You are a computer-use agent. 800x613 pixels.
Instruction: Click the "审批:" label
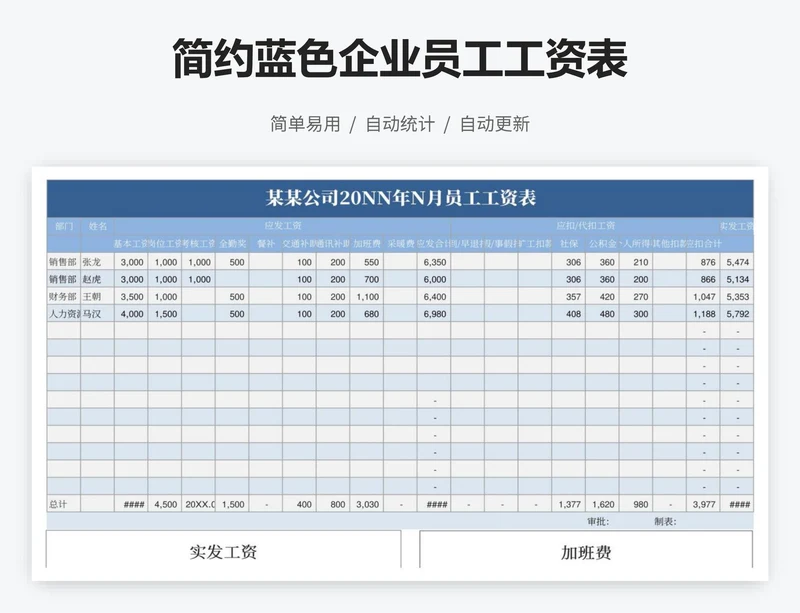click(x=598, y=521)
